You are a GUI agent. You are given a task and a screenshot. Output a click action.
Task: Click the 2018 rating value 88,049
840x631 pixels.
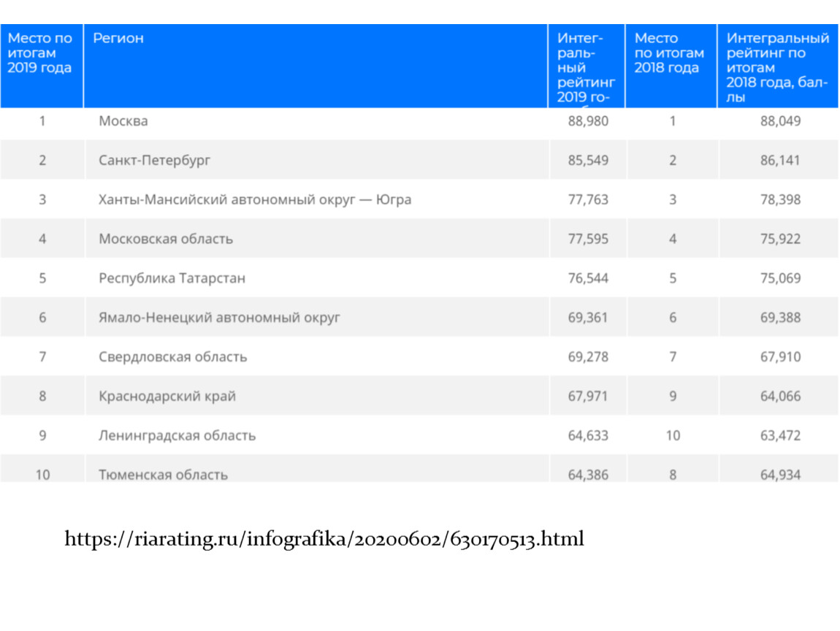click(x=781, y=121)
